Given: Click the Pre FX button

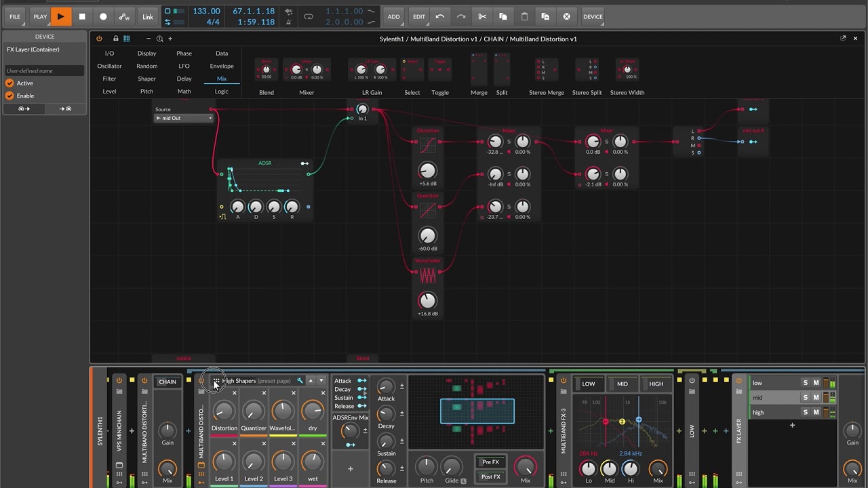Looking at the screenshot, I should (490, 462).
